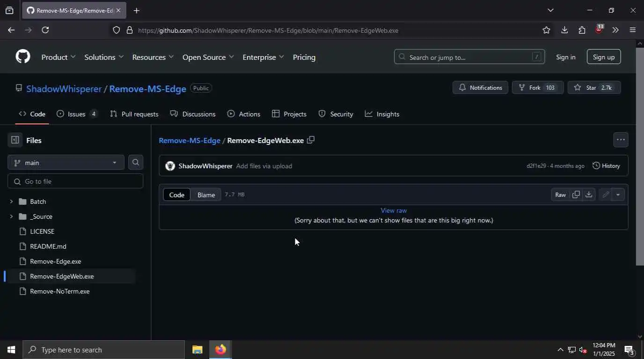Open the Pull requests tab
The image size is (644, 359).
(134, 114)
